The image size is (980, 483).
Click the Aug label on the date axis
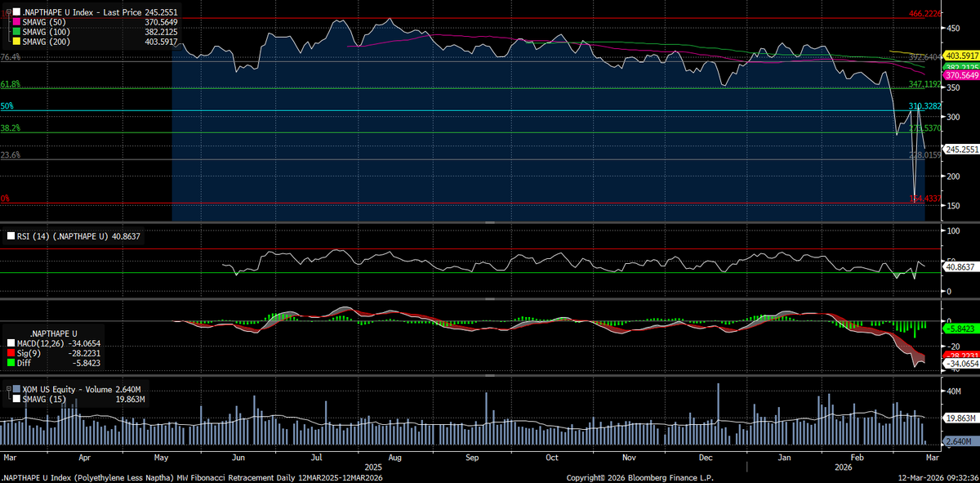tap(394, 457)
